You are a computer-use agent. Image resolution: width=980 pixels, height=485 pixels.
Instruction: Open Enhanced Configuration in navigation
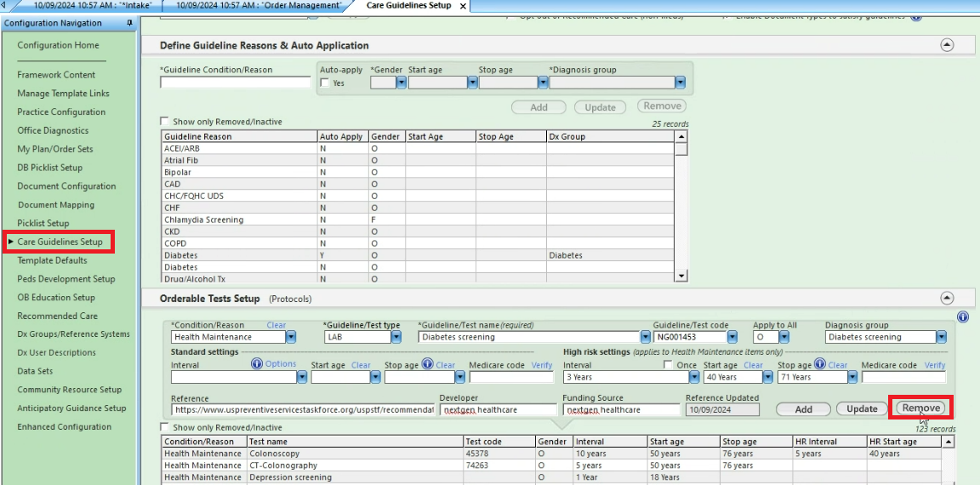[x=65, y=427]
